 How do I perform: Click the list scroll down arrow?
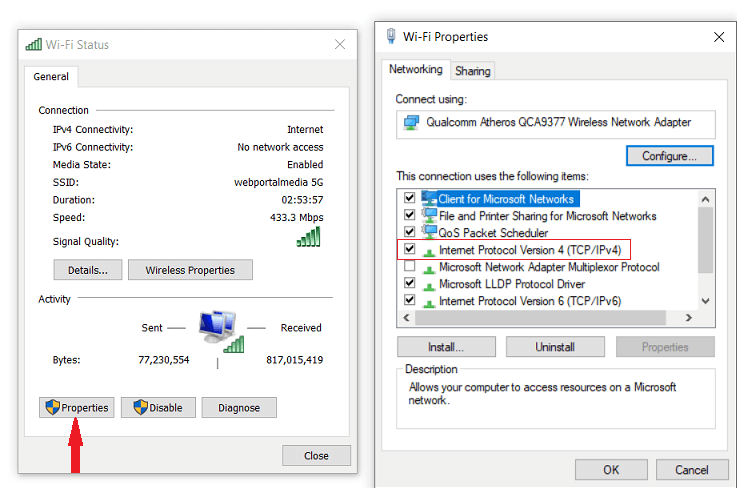tap(705, 301)
